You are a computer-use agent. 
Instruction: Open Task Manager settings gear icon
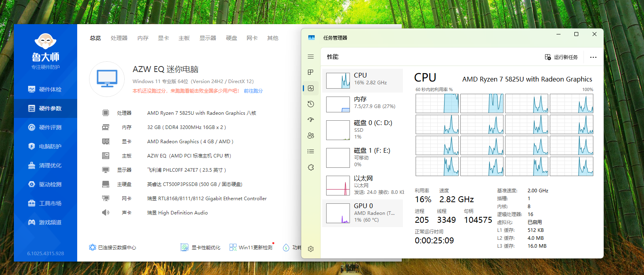(311, 249)
